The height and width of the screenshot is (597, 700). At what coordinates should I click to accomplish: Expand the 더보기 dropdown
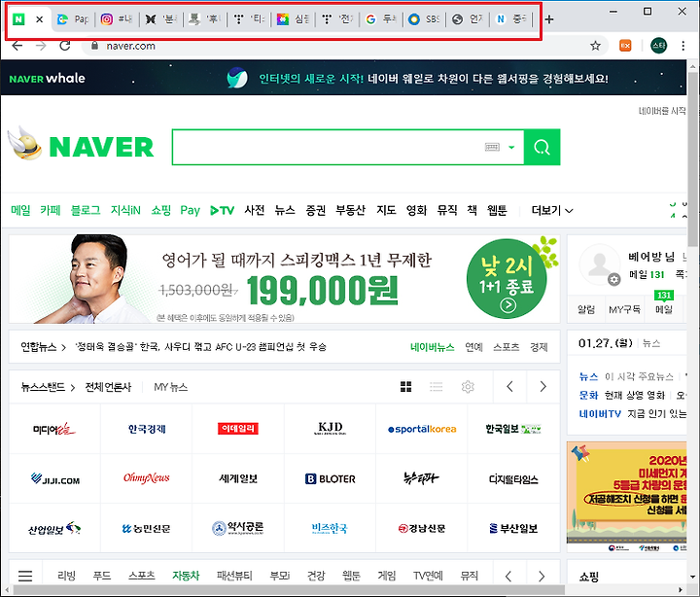click(x=552, y=210)
